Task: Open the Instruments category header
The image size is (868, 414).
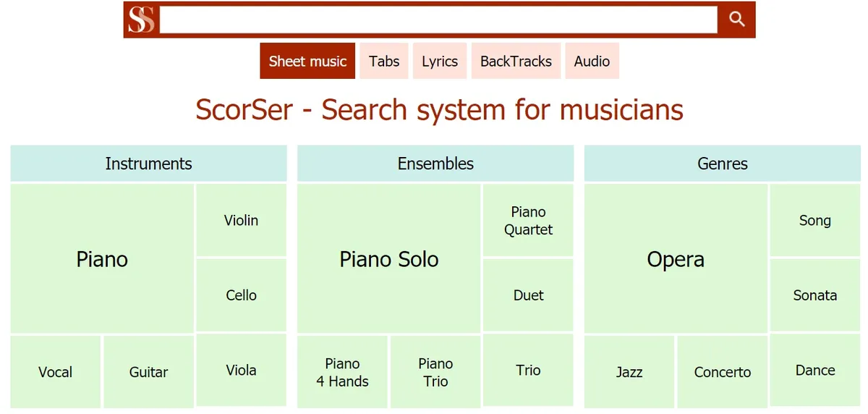Action: click(x=148, y=164)
